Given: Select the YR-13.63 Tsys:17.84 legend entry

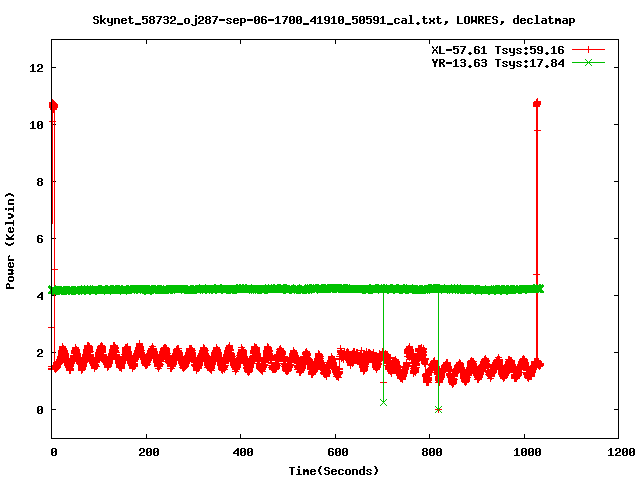Looking at the screenshot, I should point(498,63).
